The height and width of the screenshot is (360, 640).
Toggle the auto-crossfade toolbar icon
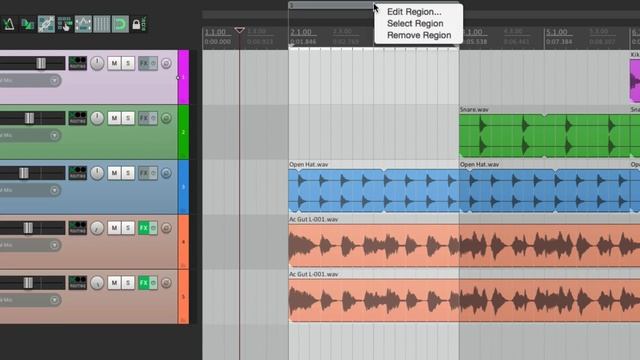[x=27, y=24]
